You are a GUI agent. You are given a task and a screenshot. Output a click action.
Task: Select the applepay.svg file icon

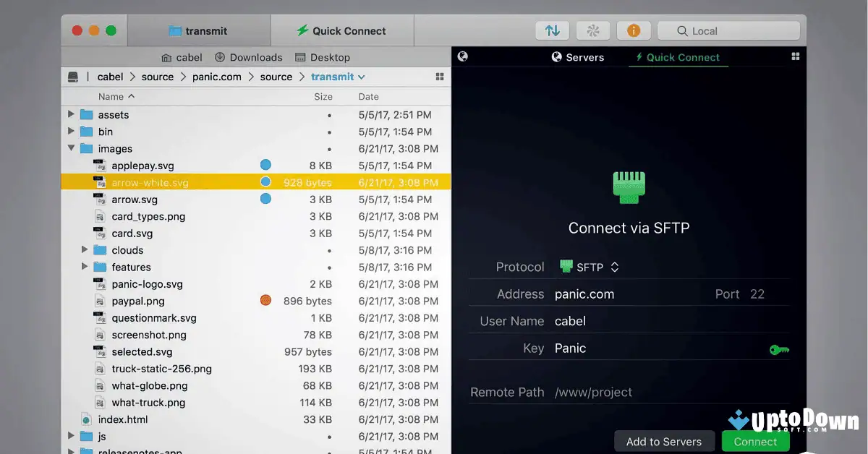point(100,166)
